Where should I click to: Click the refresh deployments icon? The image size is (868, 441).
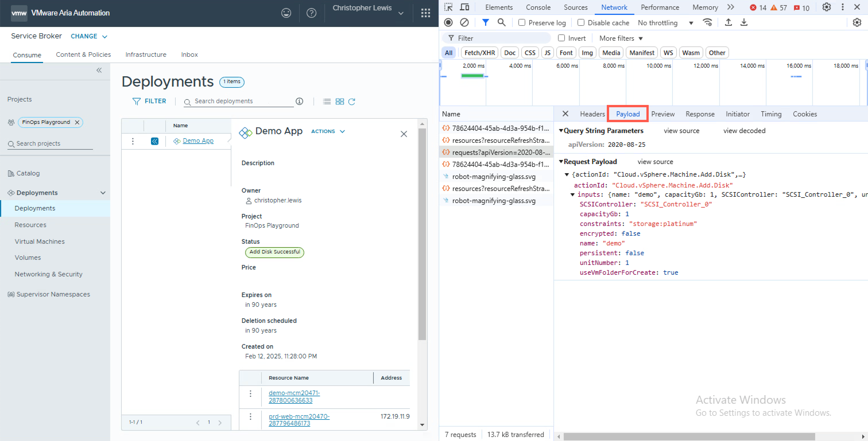[351, 102]
